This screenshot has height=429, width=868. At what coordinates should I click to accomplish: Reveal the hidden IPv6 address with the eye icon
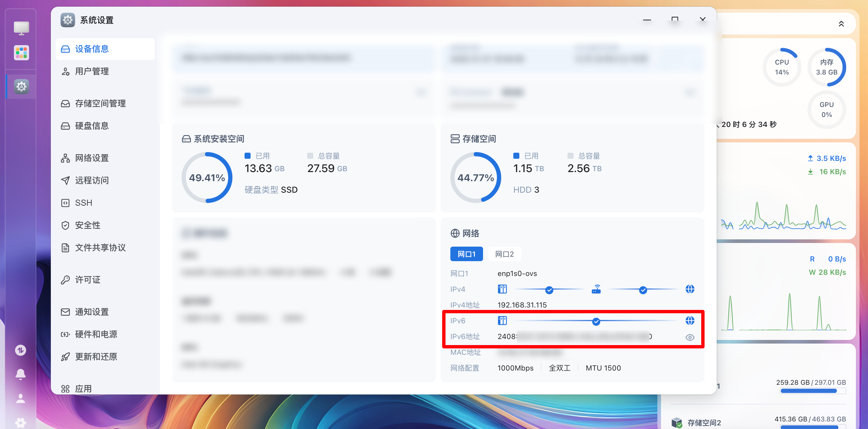[690, 337]
